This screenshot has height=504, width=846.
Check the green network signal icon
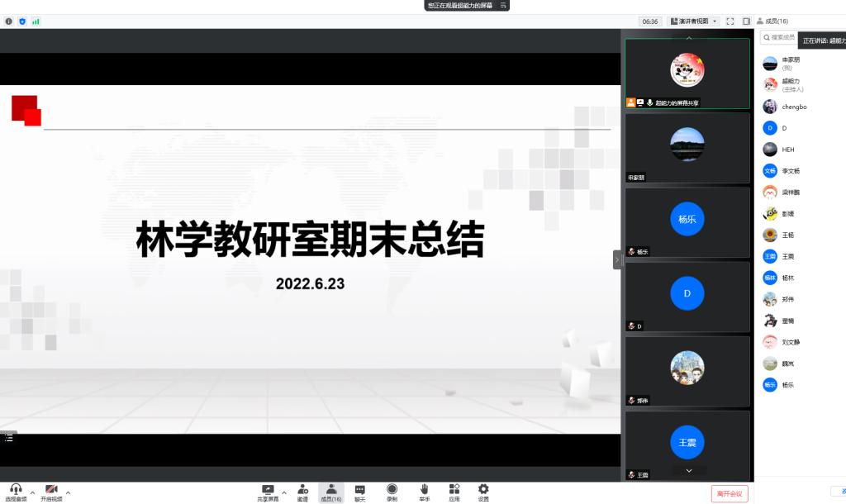tap(36, 21)
